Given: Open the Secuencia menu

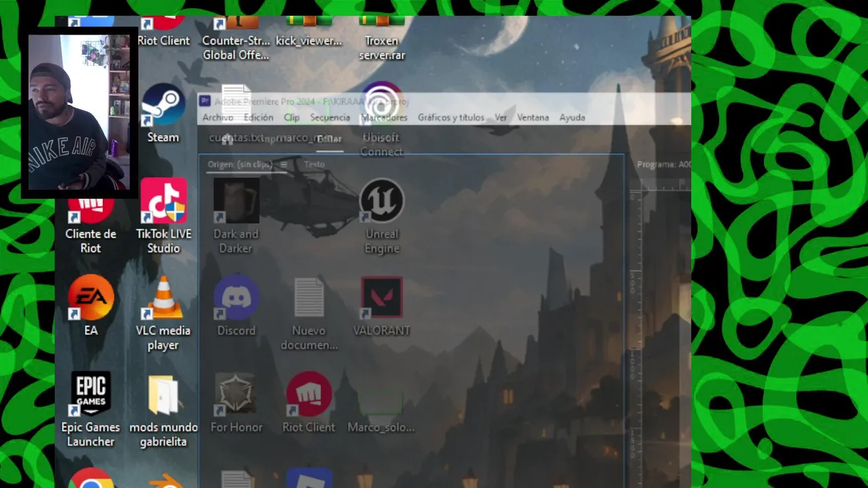Looking at the screenshot, I should [x=330, y=117].
